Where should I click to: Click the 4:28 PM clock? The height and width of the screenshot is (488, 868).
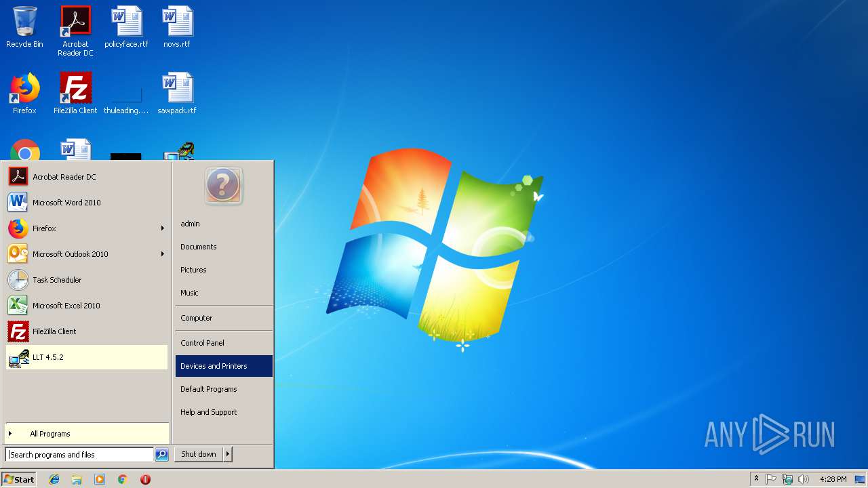click(833, 479)
